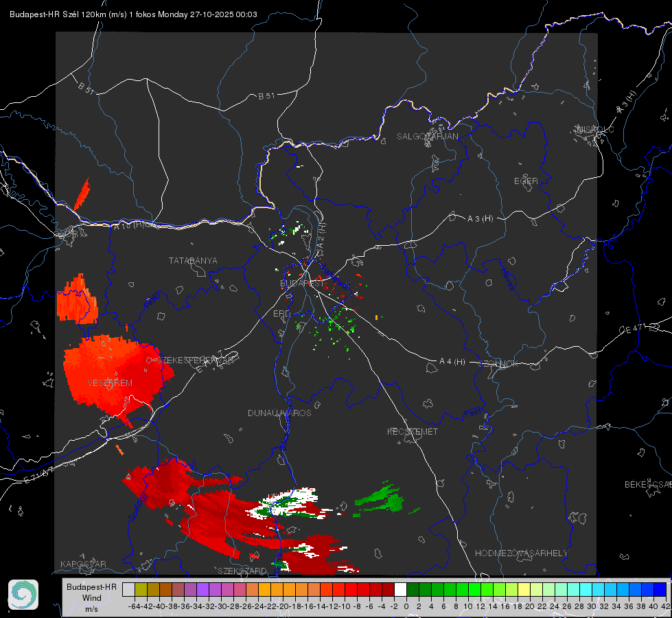Click the A 4 (H) road label
The height and width of the screenshot is (618, 672).
(x=452, y=362)
